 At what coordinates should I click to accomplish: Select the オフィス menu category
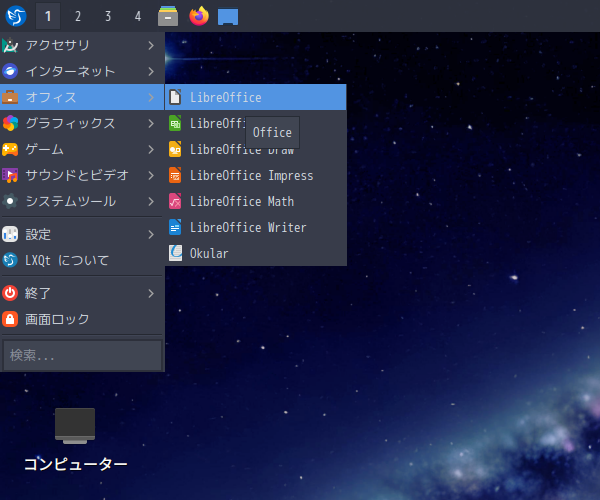(82, 97)
